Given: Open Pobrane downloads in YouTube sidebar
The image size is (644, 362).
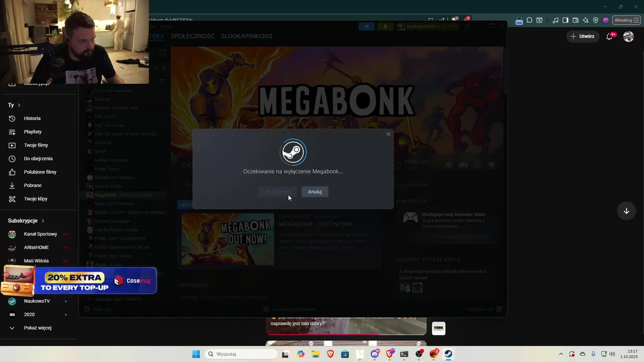Looking at the screenshot, I should 33,186.
